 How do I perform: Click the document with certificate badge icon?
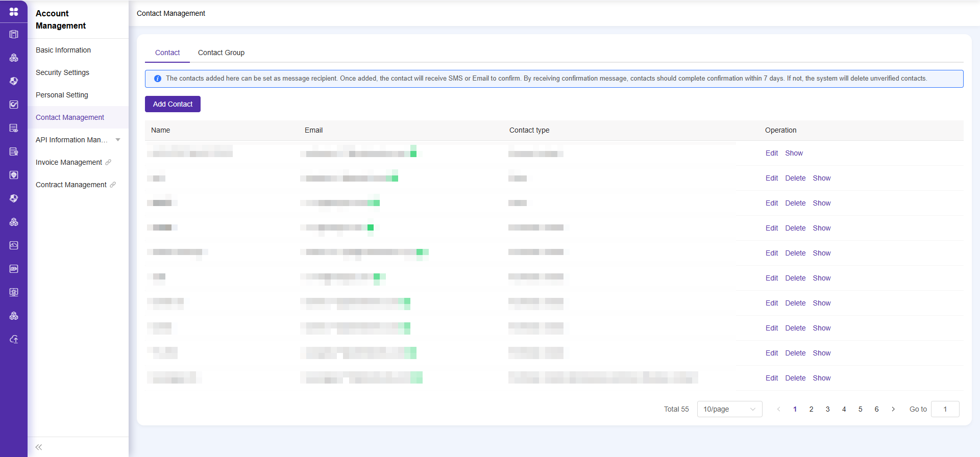(x=14, y=151)
